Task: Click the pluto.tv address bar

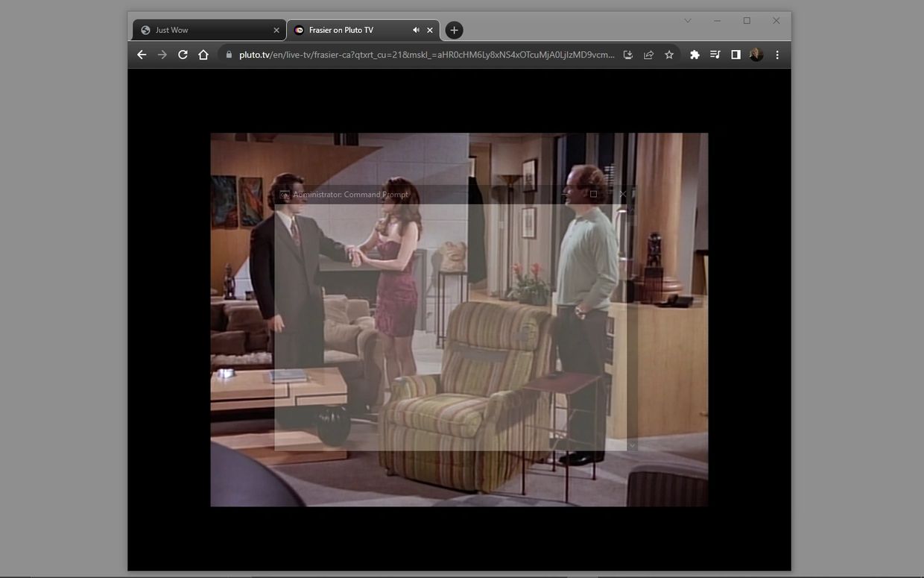Action: (x=425, y=54)
